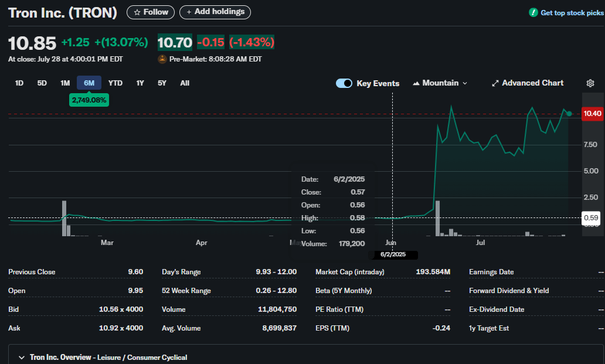Click the Ask value 10.92 x 4000
The width and height of the screenshot is (605, 364).
tap(121, 328)
